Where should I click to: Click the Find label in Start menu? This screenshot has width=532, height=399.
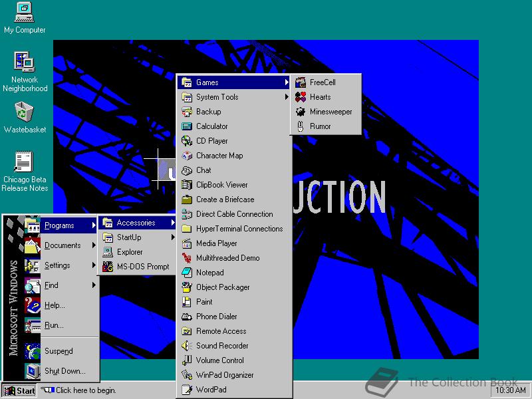(51, 285)
